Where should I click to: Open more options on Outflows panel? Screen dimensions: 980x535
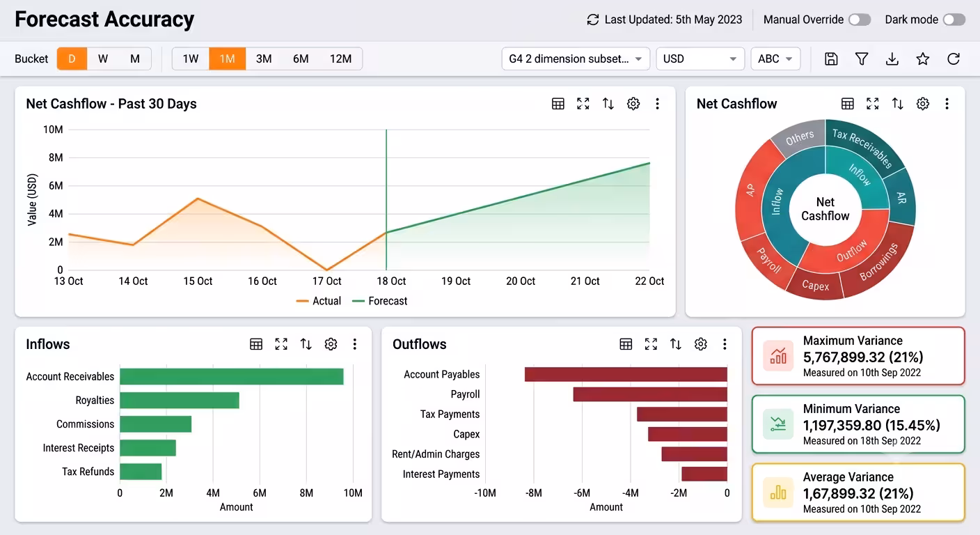(x=725, y=344)
